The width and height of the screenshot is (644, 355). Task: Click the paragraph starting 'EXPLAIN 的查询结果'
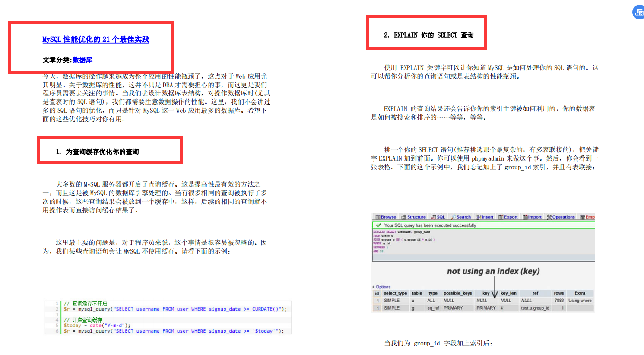pyautogui.click(x=483, y=113)
